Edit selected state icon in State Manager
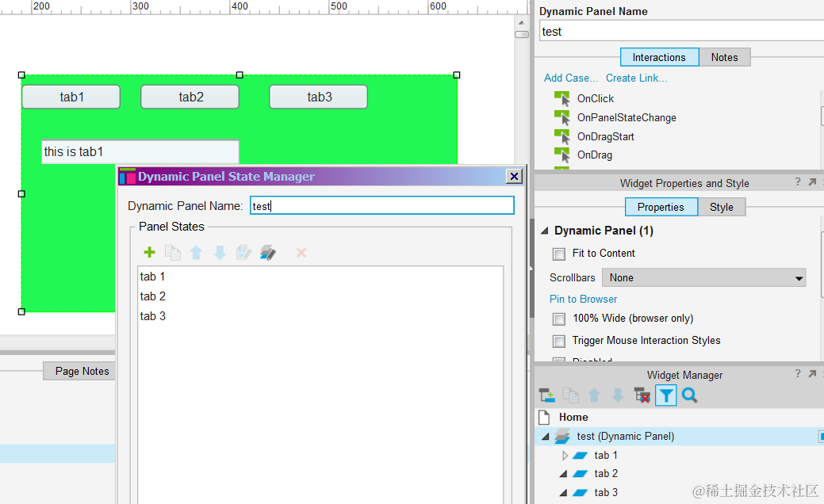 pos(243,253)
